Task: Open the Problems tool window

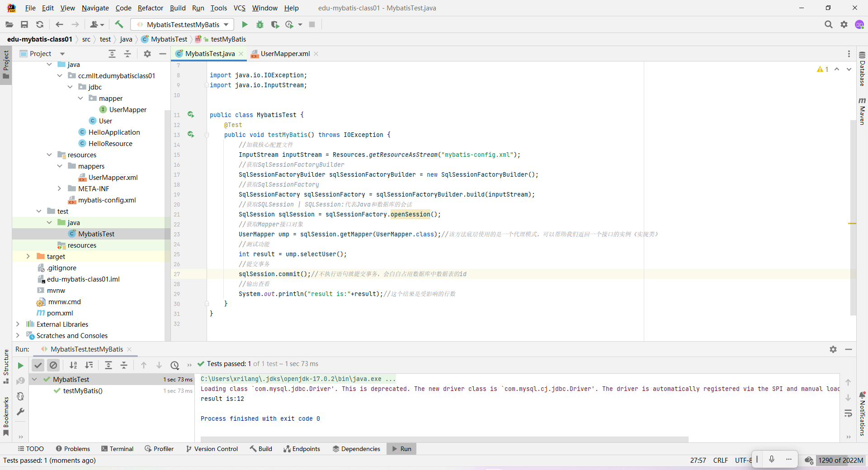Action: (x=73, y=449)
